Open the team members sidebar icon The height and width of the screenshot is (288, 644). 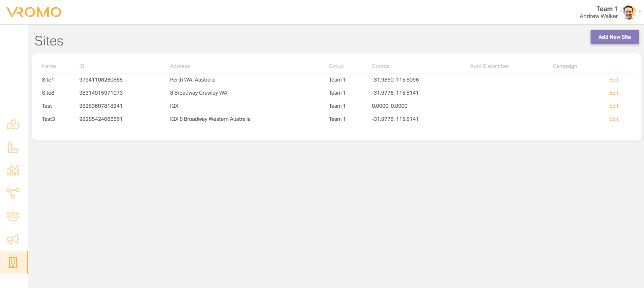(13, 216)
